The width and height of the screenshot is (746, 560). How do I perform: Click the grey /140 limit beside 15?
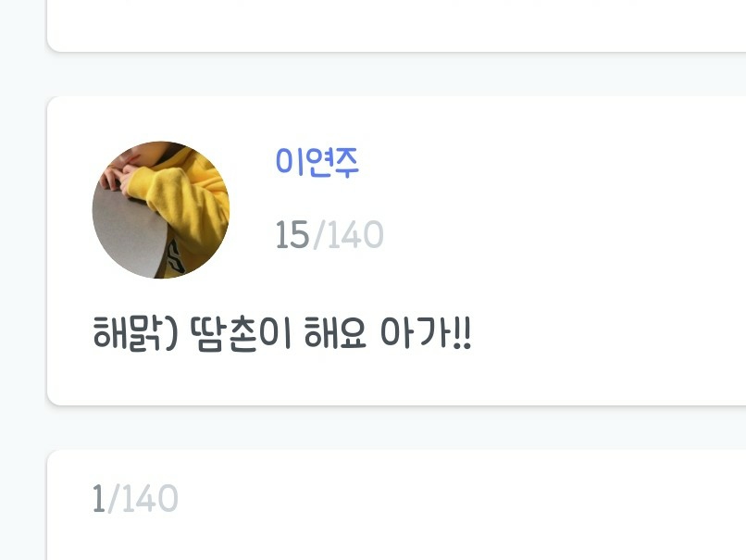[348, 234]
